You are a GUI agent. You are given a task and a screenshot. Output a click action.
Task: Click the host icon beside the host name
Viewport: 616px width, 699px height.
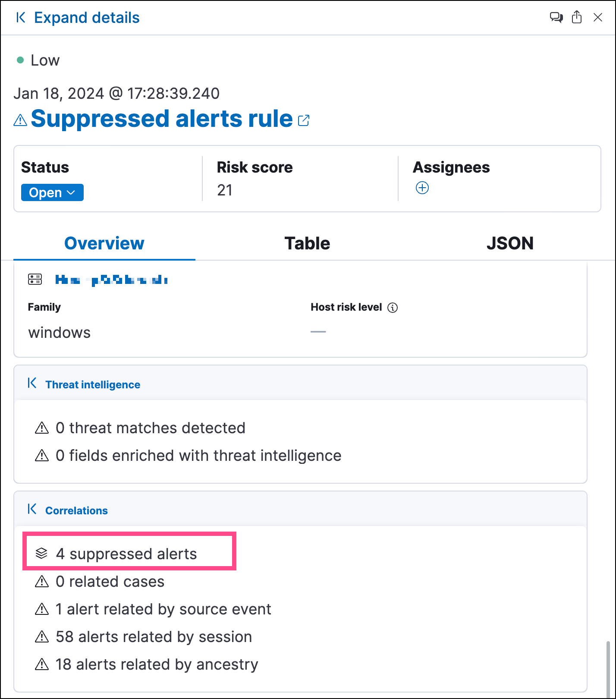coord(35,280)
